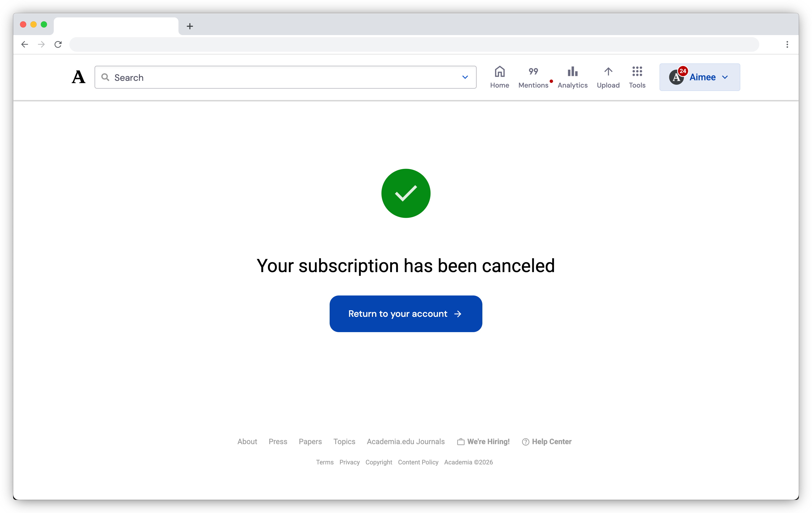Click the We're Hiring! link
This screenshot has height=513, width=812.
point(483,442)
